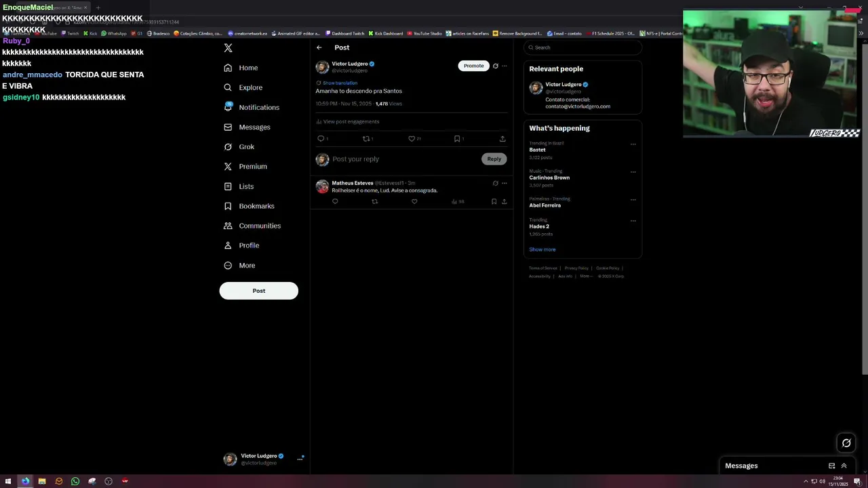Image resolution: width=868 pixels, height=488 pixels.
Task: Open options for Bastet trend
Action: (x=633, y=144)
